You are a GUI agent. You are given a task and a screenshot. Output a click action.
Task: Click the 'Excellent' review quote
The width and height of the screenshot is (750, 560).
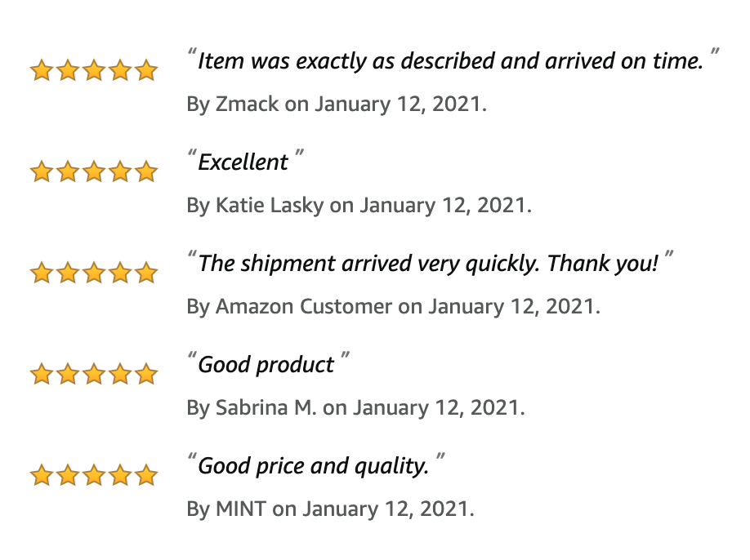[x=243, y=162]
